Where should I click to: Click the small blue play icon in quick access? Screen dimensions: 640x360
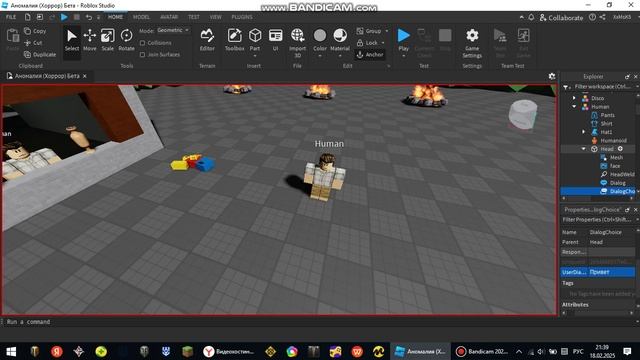[x=64, y=17]
